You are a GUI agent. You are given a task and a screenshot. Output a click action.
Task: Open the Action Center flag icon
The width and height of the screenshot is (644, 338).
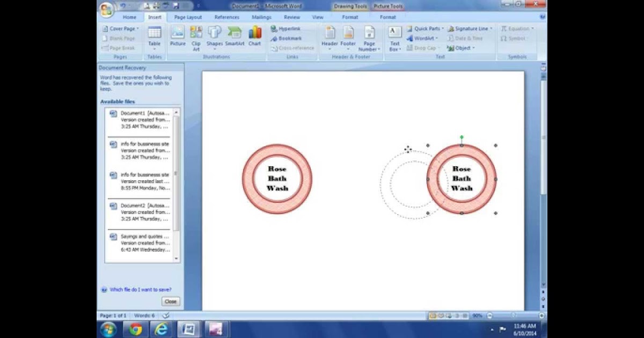click(503, 329)
